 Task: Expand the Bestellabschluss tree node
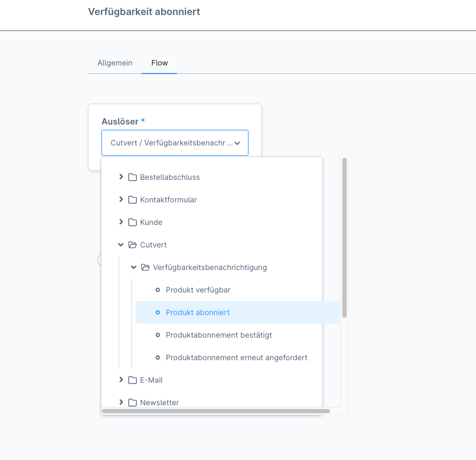[x=121, y=177]
